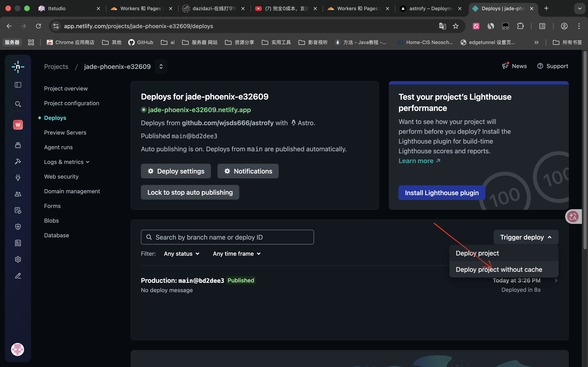Open the jade-phoenix-e32609.netlify.app link
Viewport: 588px width, 367px height.
[199, 110]
